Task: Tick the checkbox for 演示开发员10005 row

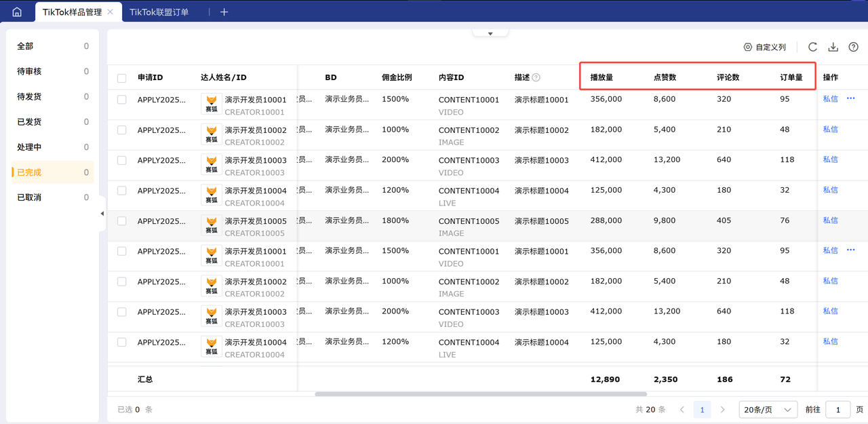Action: [x=122, y=221]
